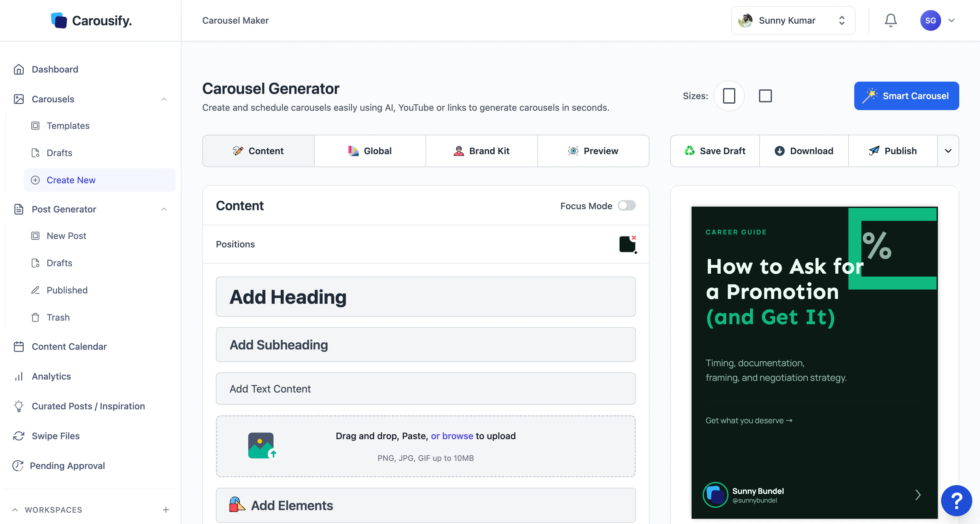
Task: Click the Add Elements button
Action: tap(426, 505)
